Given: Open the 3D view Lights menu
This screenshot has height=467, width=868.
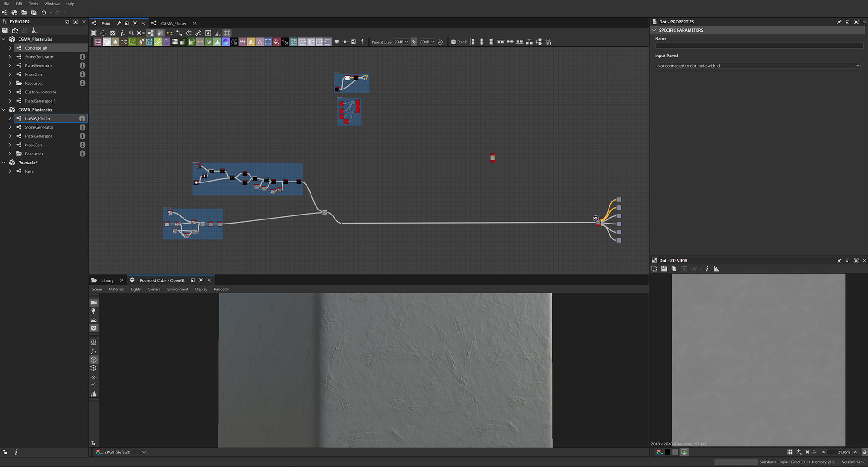Looking at the screenshot, I should (136, 290).
